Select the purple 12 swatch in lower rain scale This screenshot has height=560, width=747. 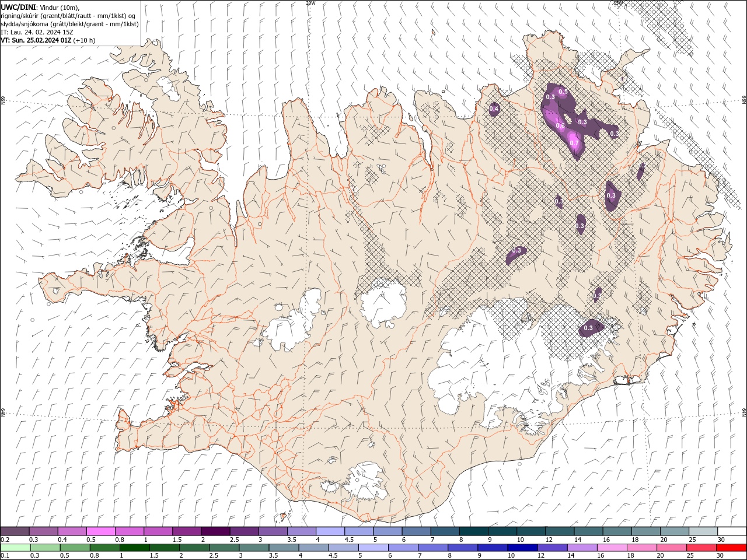pos(552,548)
